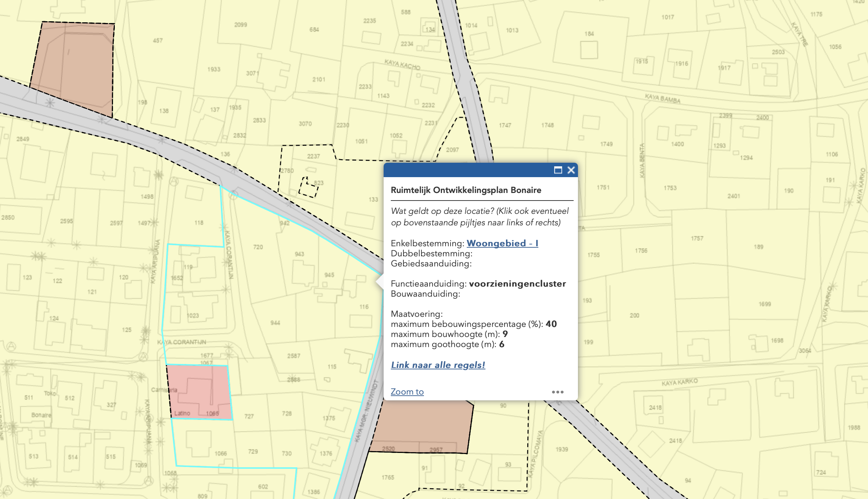Click parcel 3070 on the map

[x=305, y=124]
